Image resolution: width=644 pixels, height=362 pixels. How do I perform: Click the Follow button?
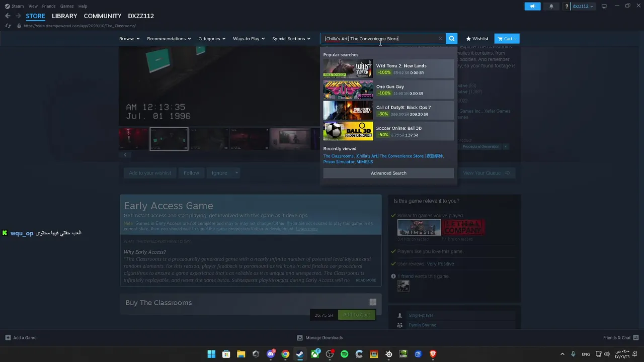point(191,173)
